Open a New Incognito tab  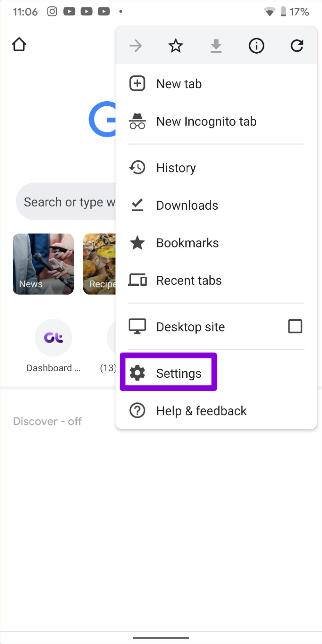point(216,121)
